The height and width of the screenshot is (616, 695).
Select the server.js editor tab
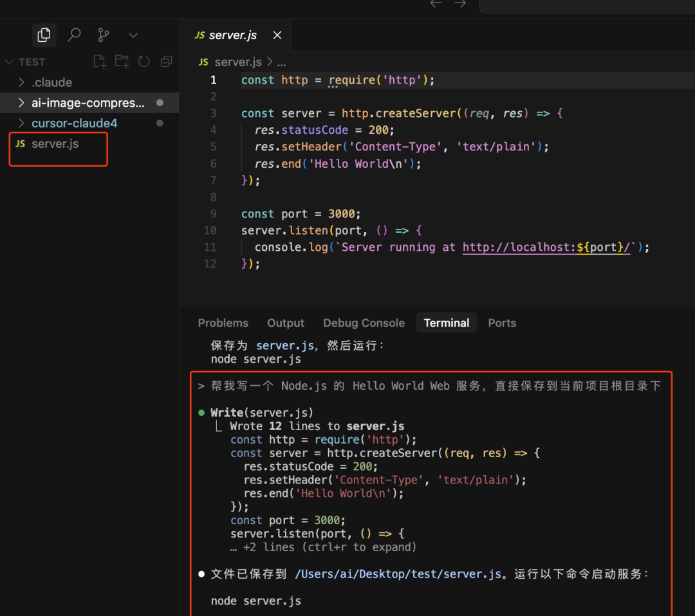coord(233,35)
